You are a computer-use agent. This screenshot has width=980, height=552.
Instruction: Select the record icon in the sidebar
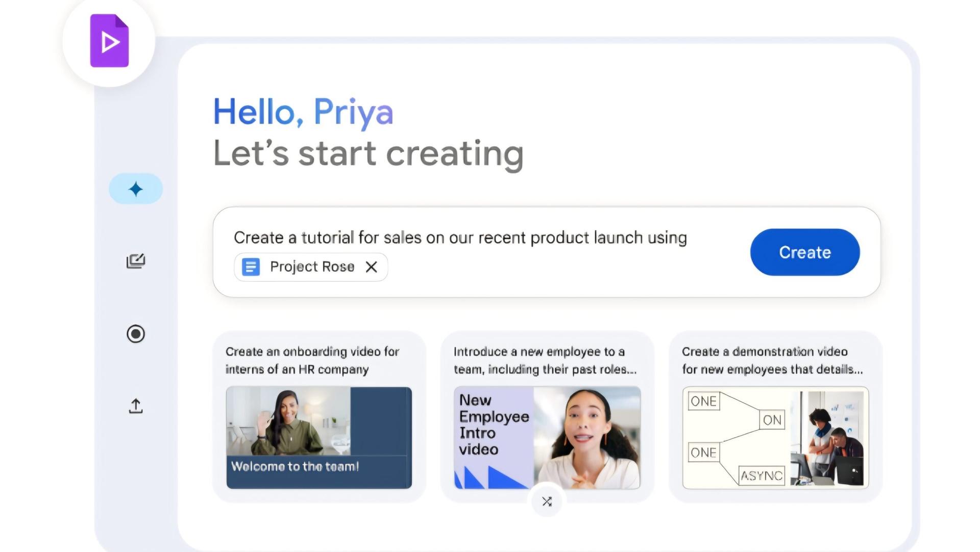point(135,334)
